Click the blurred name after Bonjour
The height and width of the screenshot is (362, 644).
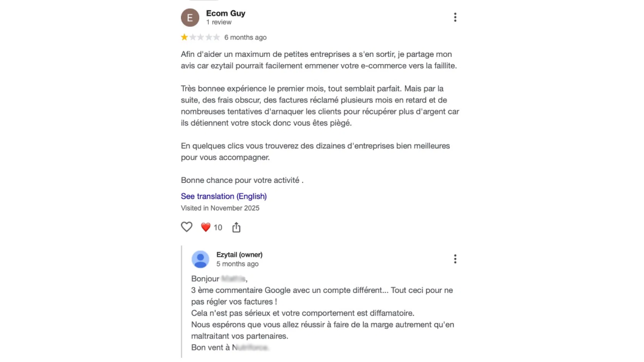(x=233, y=278)
